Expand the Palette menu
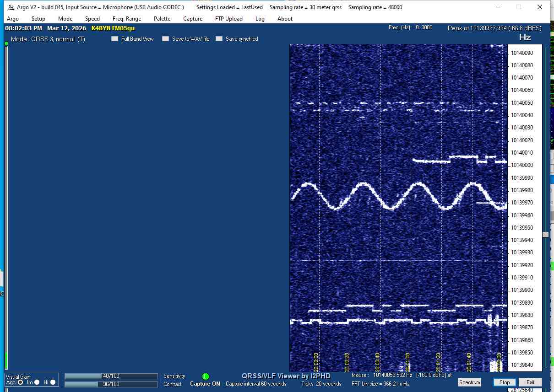 click(162, 19)
